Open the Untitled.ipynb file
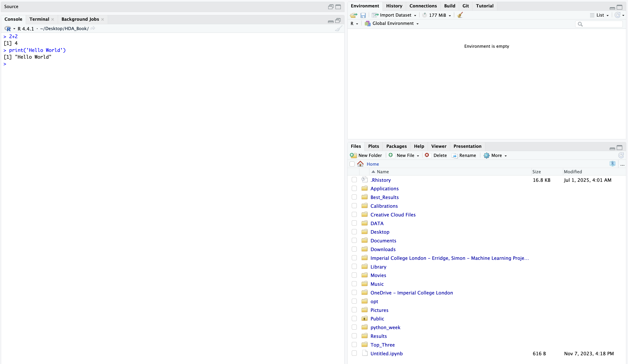Image resolution: width=628 pixels, height=364 pixels. point(386,354)
